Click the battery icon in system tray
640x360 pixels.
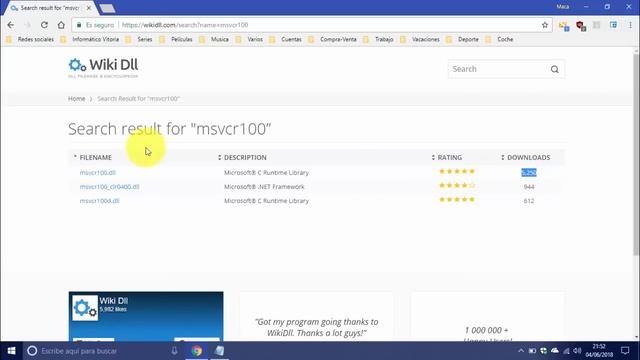[x=532, y=351]
